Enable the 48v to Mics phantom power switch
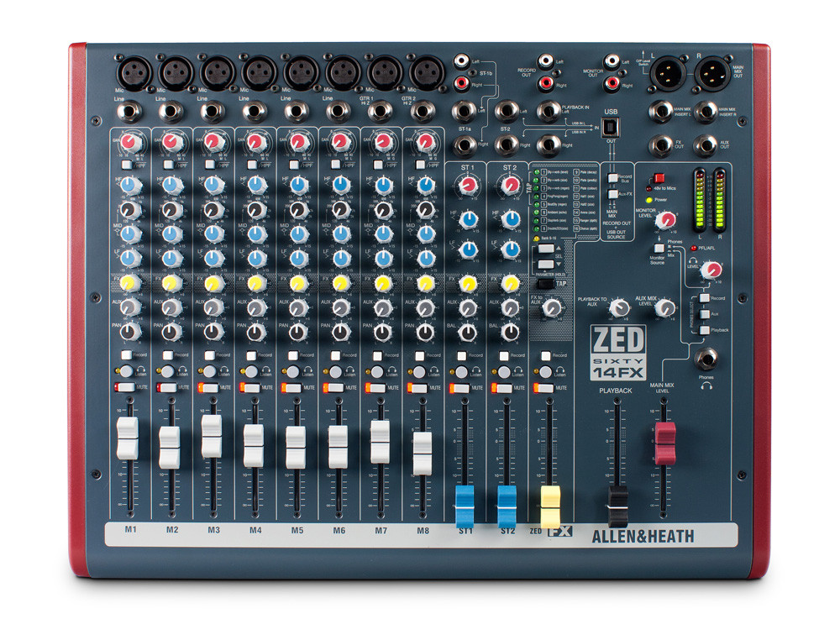This screenshot has height=640, width=840. pos(659,178)
